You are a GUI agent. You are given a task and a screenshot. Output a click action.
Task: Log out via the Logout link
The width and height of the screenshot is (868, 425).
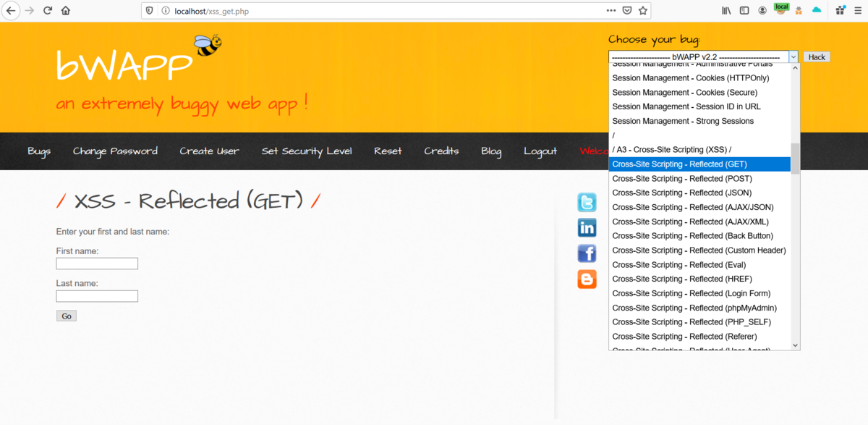pos(540,151)
